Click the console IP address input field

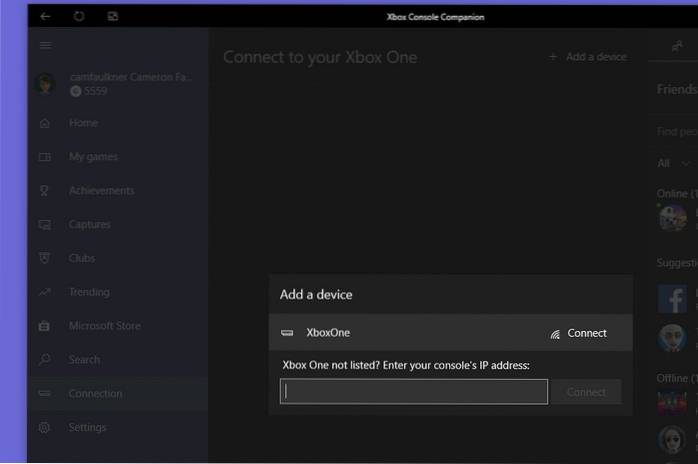[x=414, y=392]
